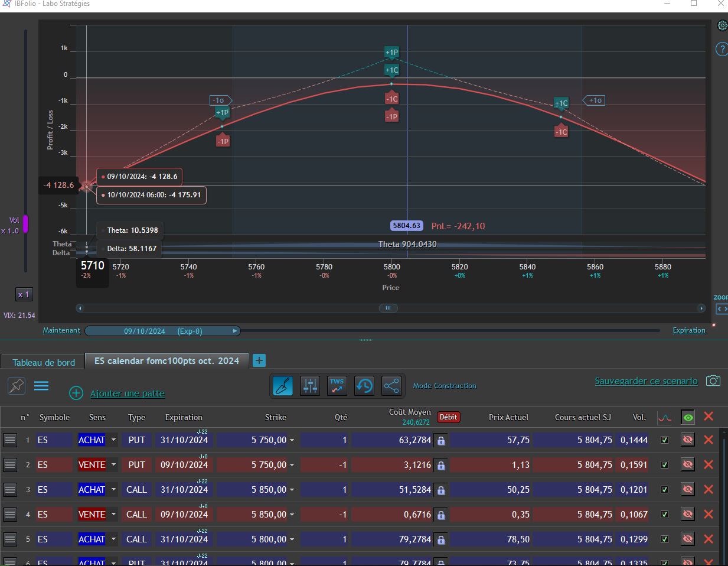Select the ES calendar fomc100pts oct. 2024 tab
The width and height of the screenshot is (728, 566).
[167, 360]
